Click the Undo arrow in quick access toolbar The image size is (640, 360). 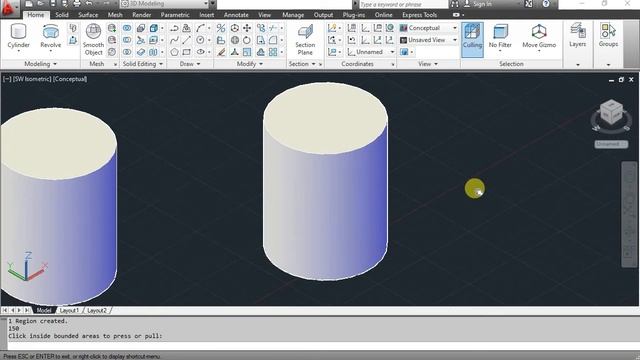click(x=89, y=4)
